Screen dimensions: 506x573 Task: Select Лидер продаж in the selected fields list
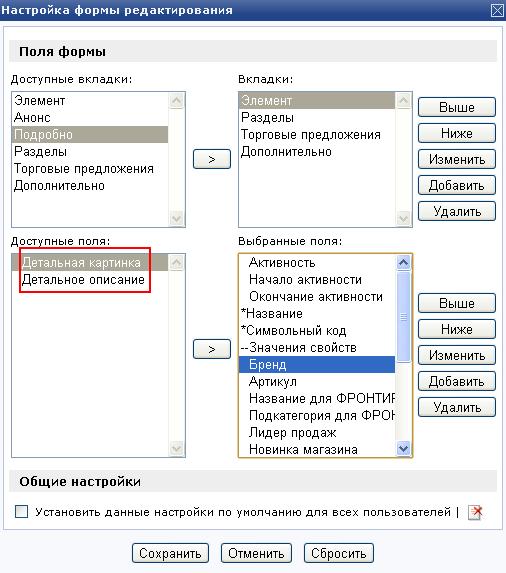[317, 432]
